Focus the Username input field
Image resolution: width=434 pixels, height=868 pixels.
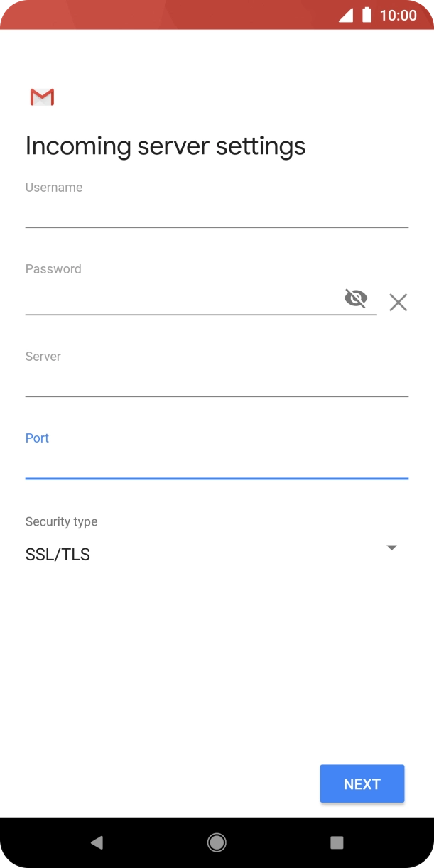point(217,213)
